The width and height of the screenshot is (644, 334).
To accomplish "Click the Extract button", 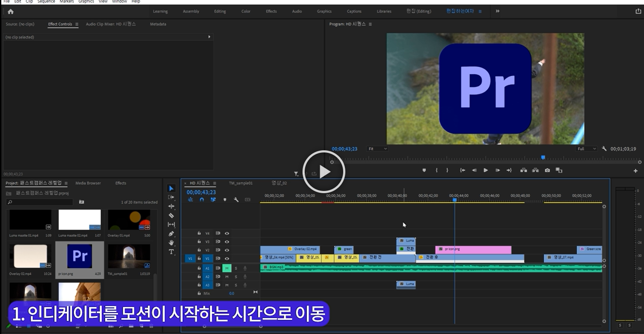I will (535, 170).
